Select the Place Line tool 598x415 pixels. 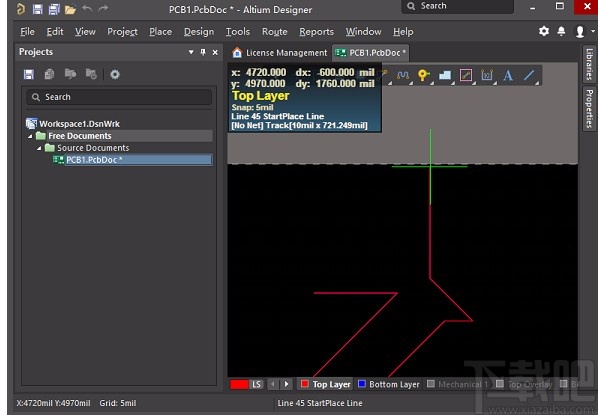pyautogui.click(x=529, y=75)
